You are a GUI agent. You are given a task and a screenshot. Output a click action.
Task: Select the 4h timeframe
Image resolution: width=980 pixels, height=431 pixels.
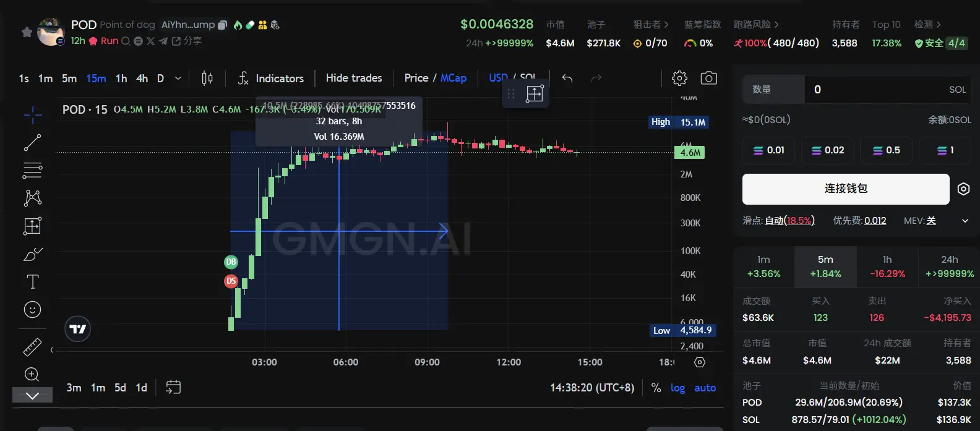point(142,79)
